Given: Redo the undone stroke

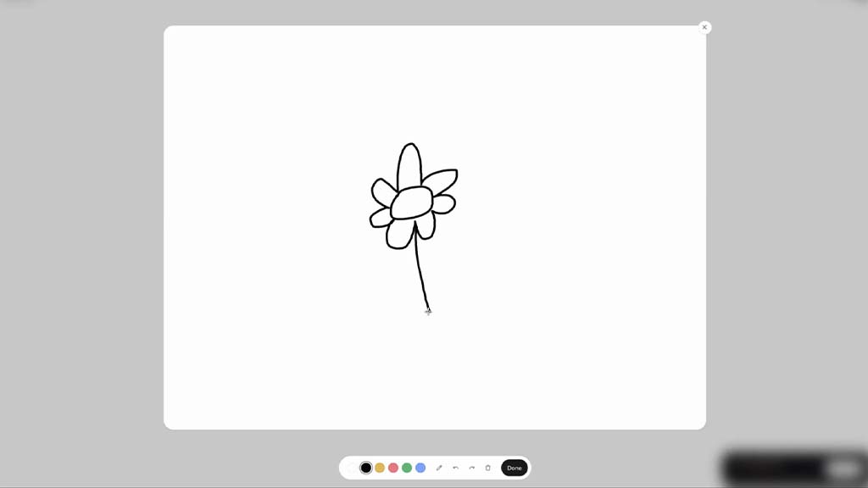Looking at the screenshot, I should click(471, 468).
